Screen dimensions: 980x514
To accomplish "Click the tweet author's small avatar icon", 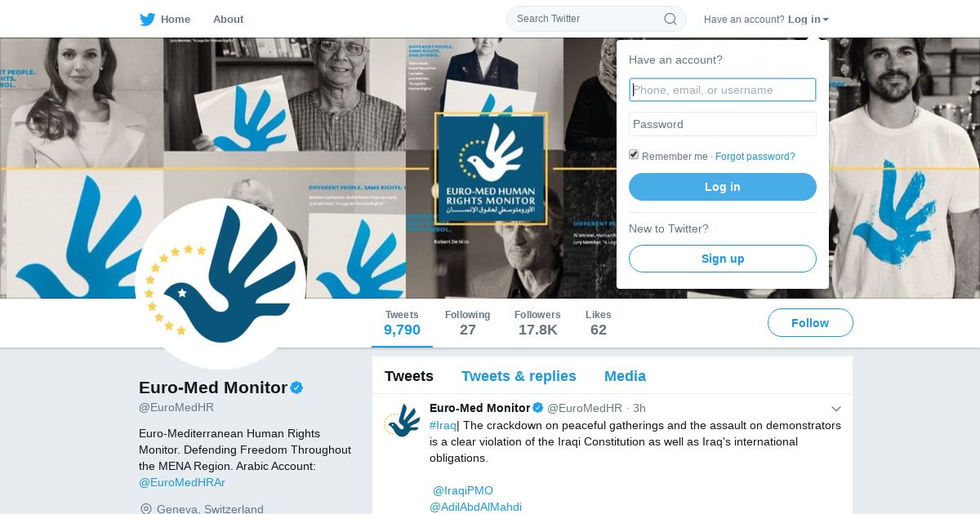I will (402, 420).
